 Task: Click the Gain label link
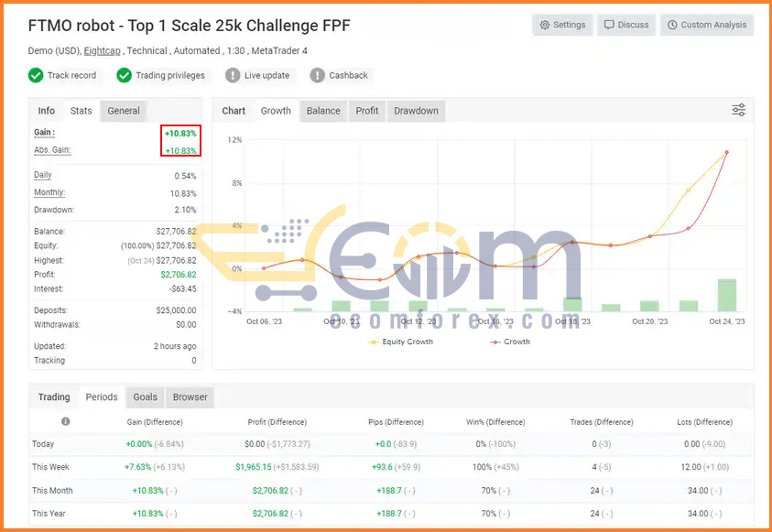coord(44,133)
